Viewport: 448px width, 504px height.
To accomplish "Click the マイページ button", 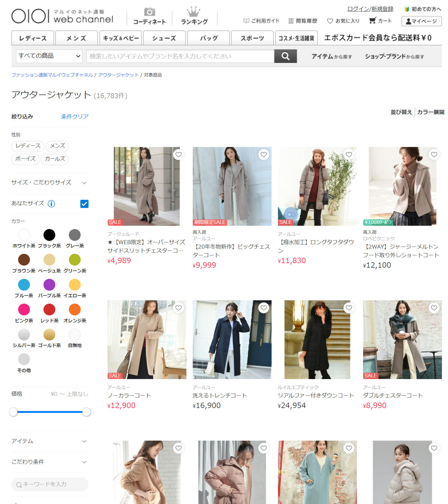I will point(421,21).
